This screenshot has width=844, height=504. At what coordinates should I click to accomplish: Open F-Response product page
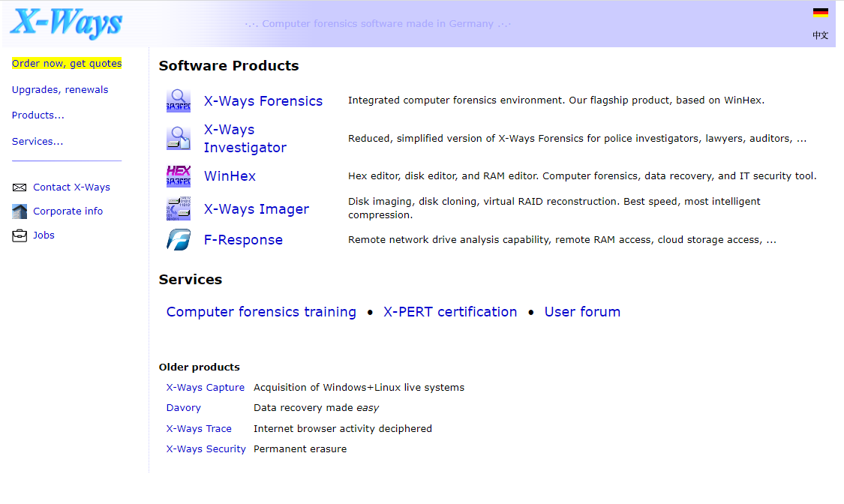[x=243, y=240]
